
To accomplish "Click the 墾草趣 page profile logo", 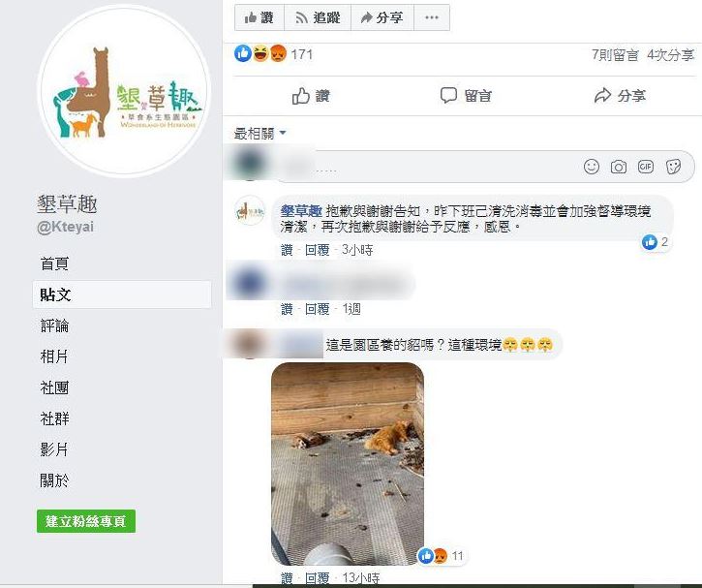I will (x=124, y=90).
